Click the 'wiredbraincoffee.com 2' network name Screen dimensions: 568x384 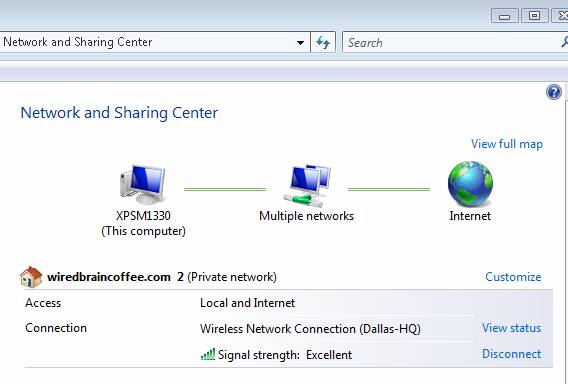116,277
